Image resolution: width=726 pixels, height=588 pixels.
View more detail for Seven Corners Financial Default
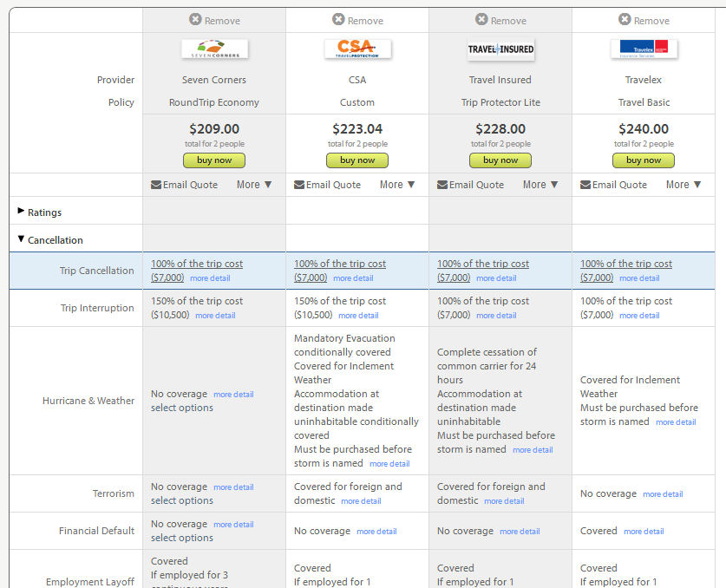pyautogui.click(x=233, y=524)
